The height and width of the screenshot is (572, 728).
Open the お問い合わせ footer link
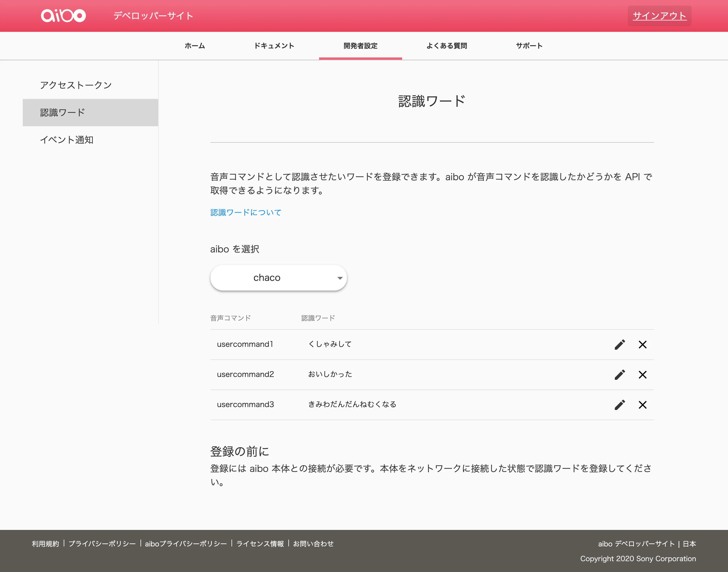click(313, 544)
